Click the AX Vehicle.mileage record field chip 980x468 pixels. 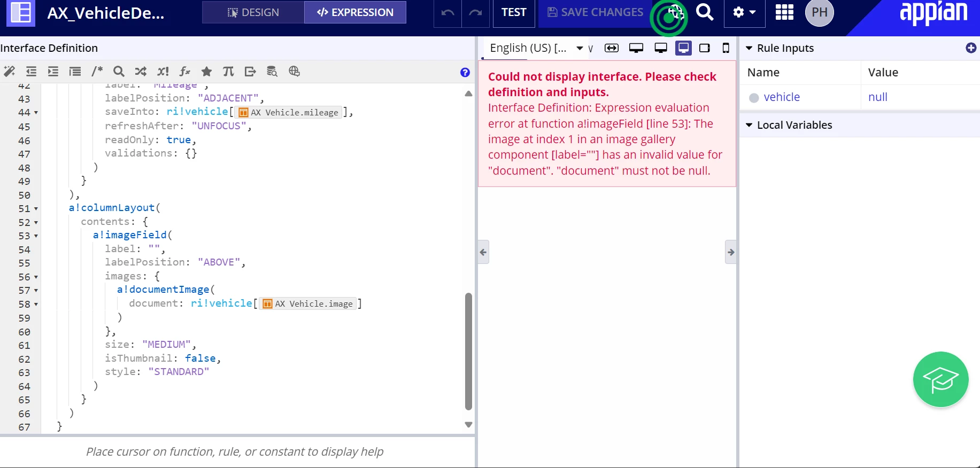pos(288,112)
